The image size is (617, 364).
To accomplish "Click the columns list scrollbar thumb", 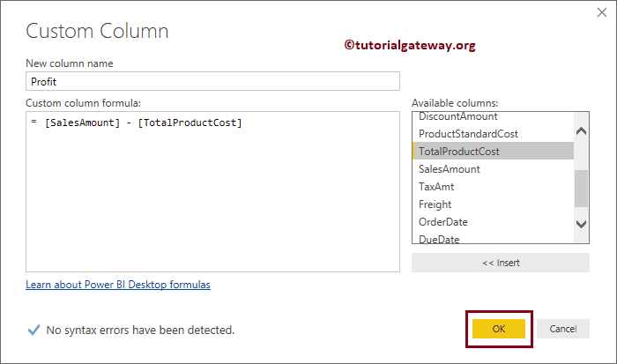I will pos(581,187).
